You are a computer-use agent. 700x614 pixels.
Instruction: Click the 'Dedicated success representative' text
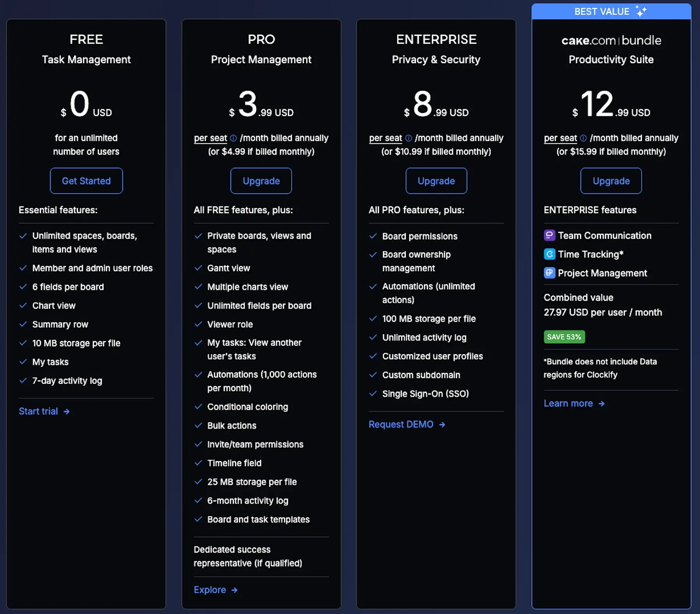point(248,556)
